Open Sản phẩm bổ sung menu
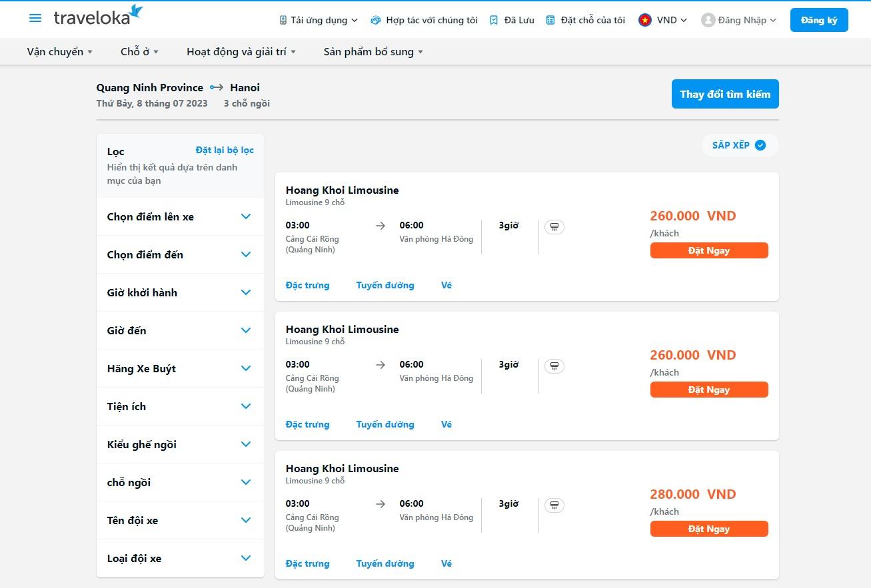Screen dimensions: 871x588 pyautogui.click(x=373, y=51)
